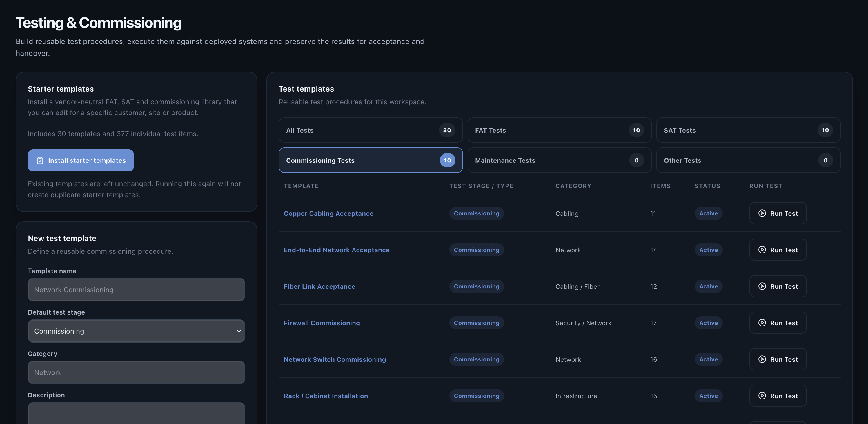Screen dimensions: 868x424
Task: Click the Cabling / Fiber category cell
Action: (577, 286)
